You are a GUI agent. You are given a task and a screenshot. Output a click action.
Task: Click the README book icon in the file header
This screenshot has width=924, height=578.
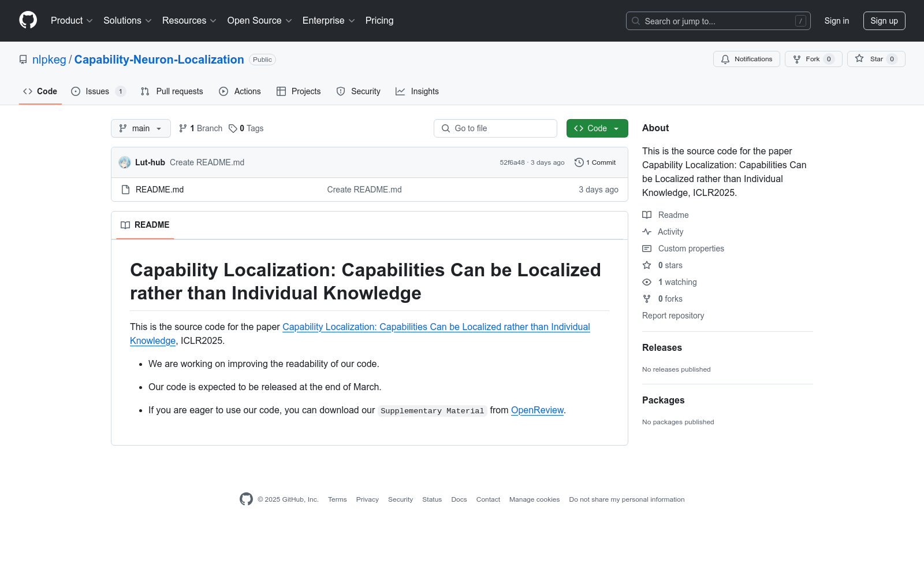(x=125, y=225)
